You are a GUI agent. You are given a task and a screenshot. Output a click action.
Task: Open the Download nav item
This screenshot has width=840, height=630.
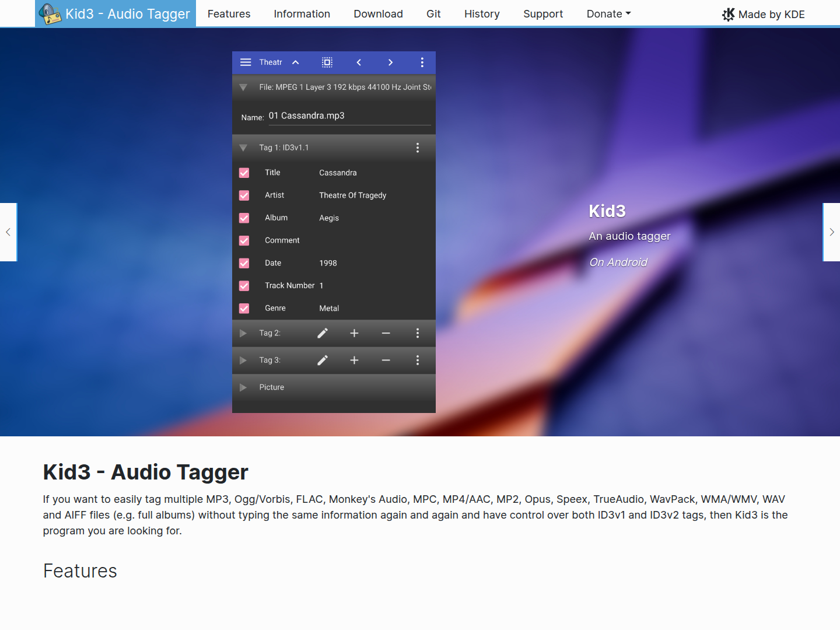click(378, 14)
